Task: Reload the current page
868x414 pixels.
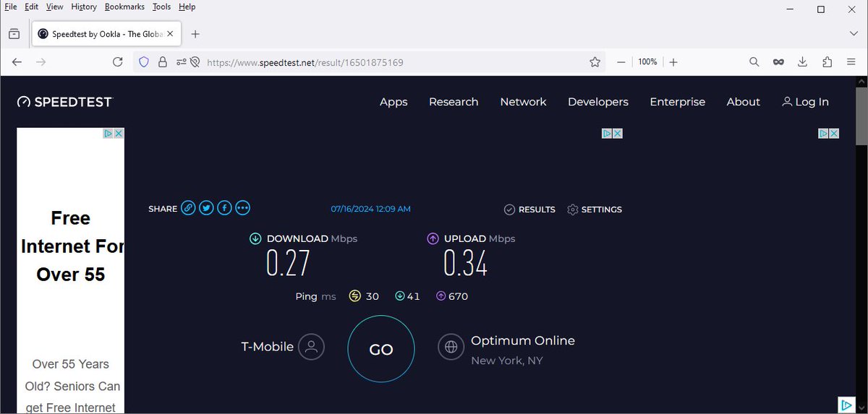Action: 117,62
